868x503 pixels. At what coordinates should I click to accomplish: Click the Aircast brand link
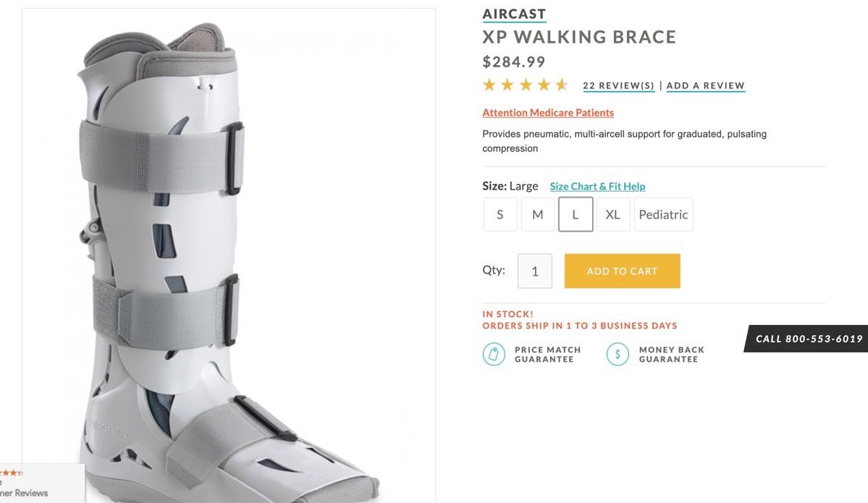click(514, 14)
